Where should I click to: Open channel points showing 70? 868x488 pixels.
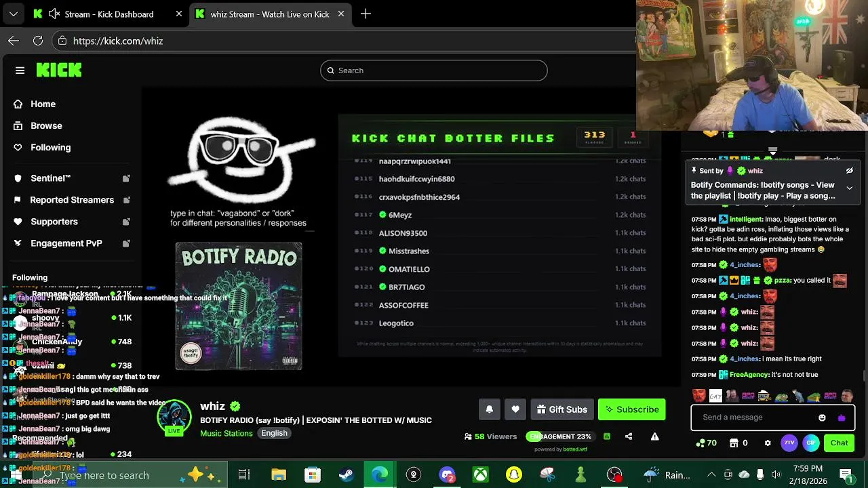706,443
